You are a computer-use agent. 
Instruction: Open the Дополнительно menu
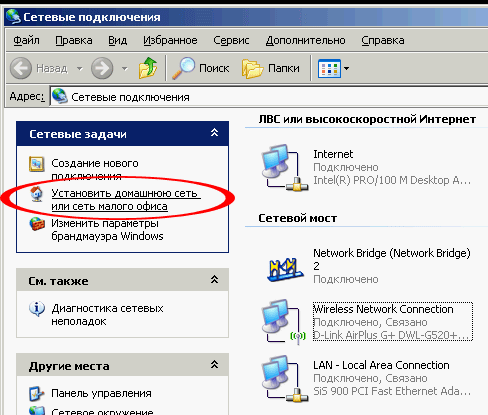click(x=305, y=40)
